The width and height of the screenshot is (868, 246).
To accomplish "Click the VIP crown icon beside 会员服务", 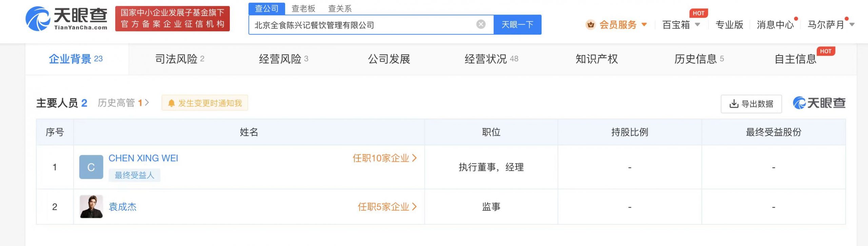I will [590, 25].
